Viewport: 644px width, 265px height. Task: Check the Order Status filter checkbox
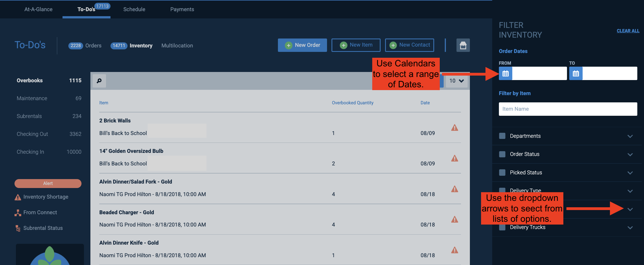502,154
